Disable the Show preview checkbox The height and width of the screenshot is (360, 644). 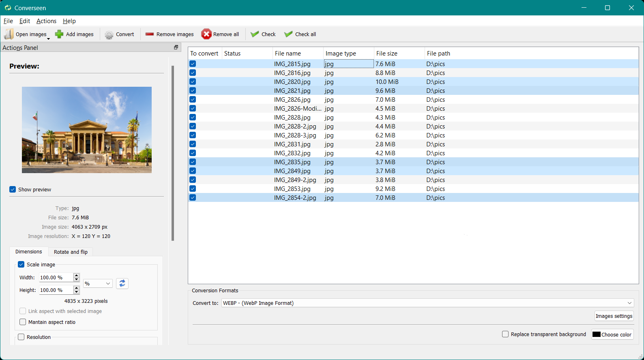pyautogui.click(x=13, y=189)
